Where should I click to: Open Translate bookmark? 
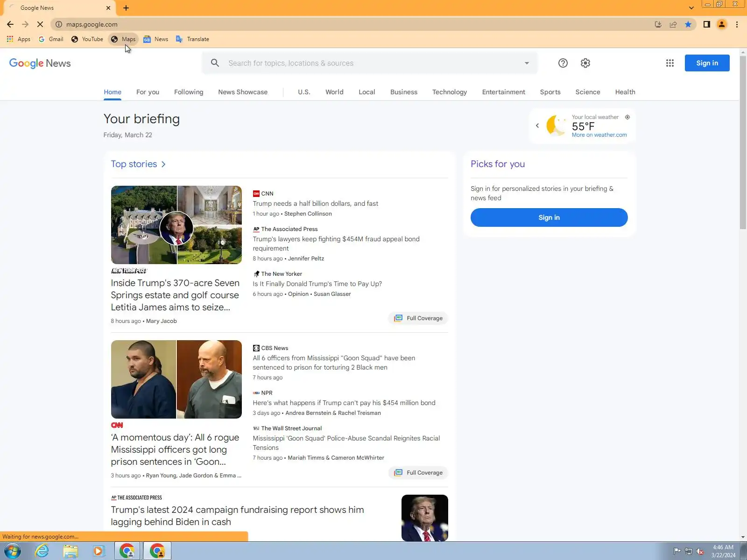192,39
